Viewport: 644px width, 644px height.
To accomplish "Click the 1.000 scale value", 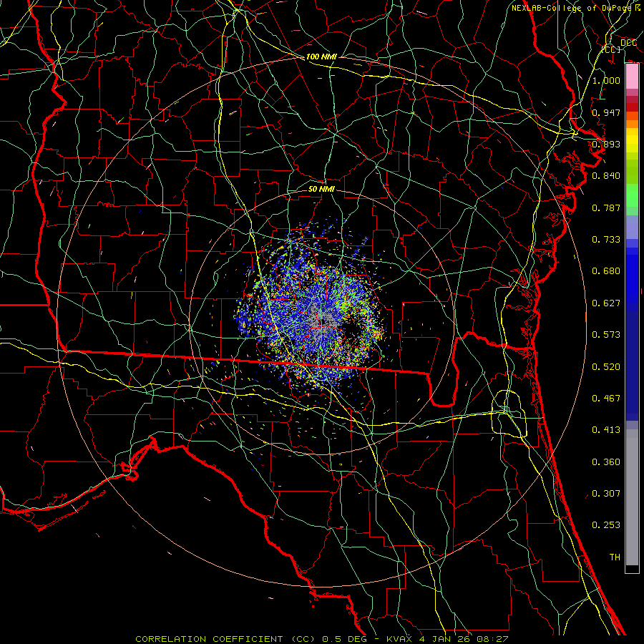I will pos(606,80).
